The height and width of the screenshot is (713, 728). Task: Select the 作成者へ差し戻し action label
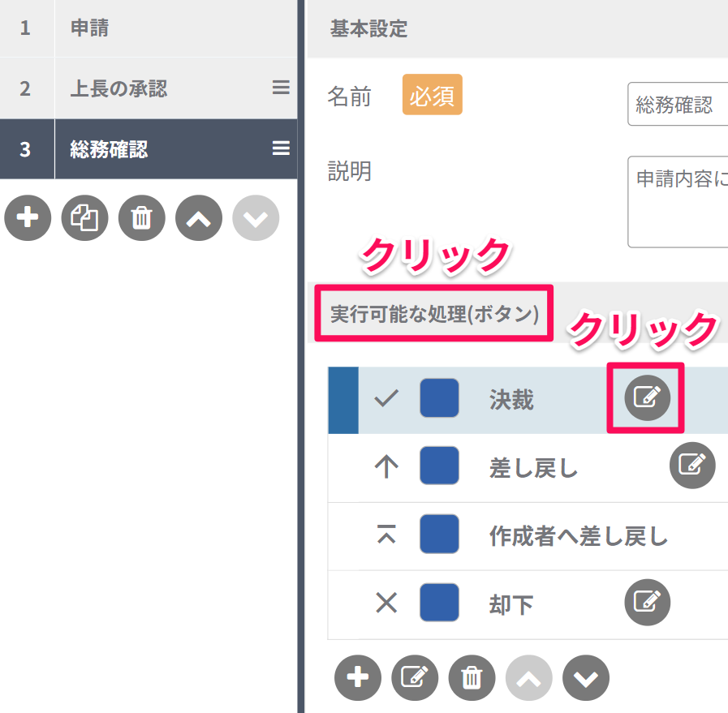coord(579,536)
